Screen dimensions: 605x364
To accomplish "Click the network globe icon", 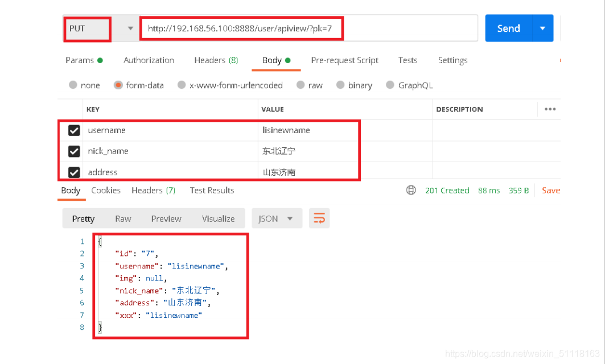I will (411, 190).
